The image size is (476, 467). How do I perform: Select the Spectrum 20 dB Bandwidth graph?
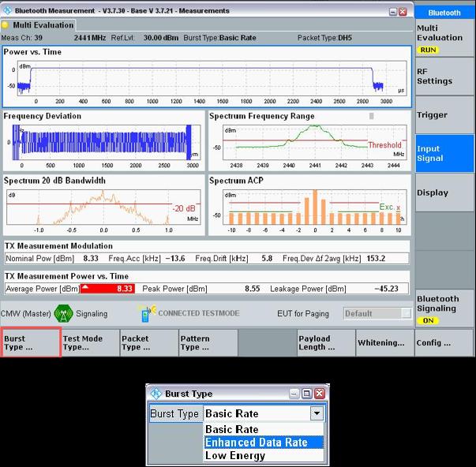tap(104, 205)
